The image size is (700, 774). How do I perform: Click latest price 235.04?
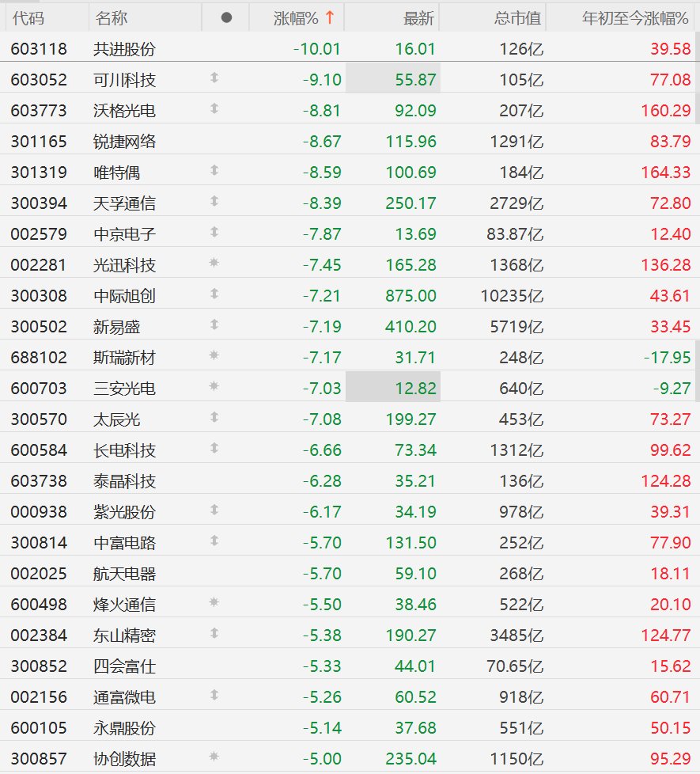[411, 759]
